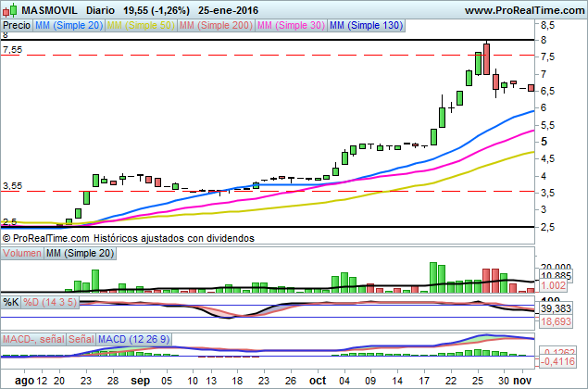Viewport: 588px width, 389px height.
Task: Open the MM (Simple 130) indicator label
Action: (x=367, y=26)
